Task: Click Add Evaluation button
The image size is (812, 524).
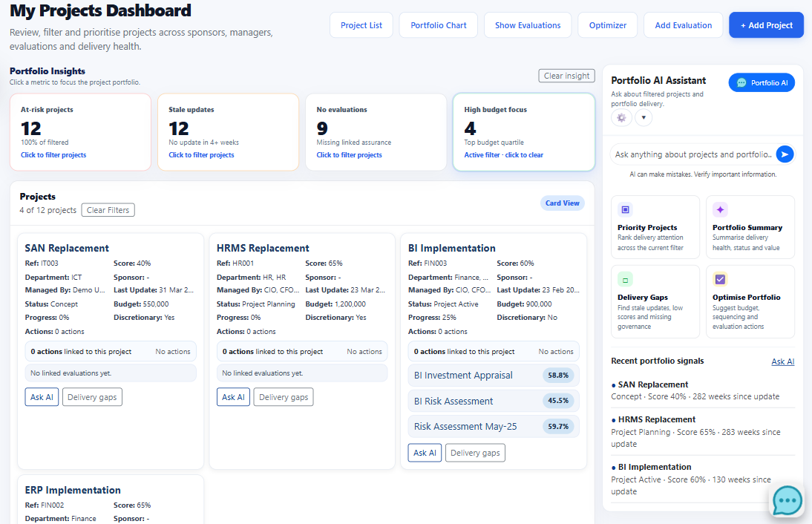Action: coord(683,24)
